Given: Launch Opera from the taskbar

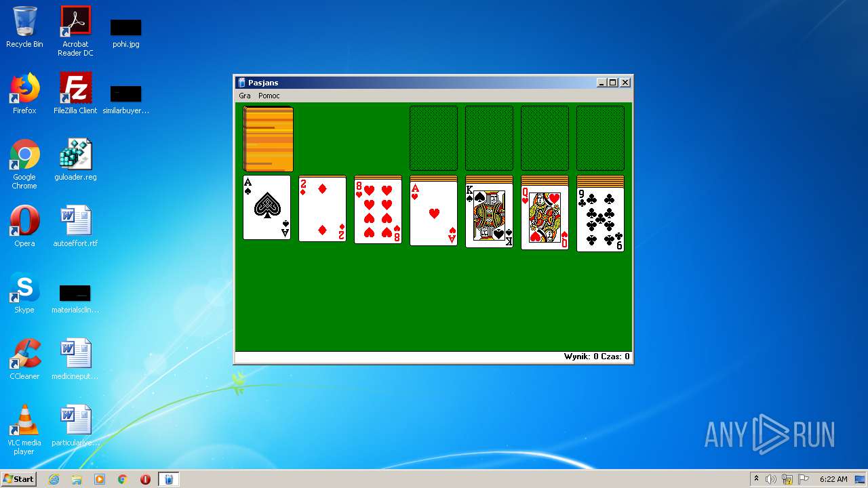Looking at the screenshot, I should click(145, 479).
